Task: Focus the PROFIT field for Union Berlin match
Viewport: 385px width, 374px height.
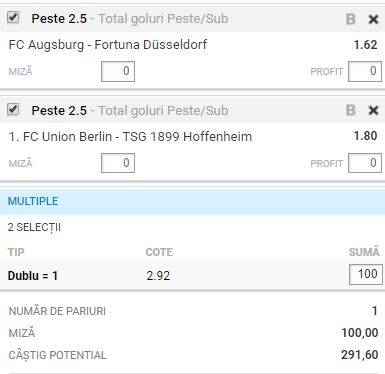Action: 365,163
